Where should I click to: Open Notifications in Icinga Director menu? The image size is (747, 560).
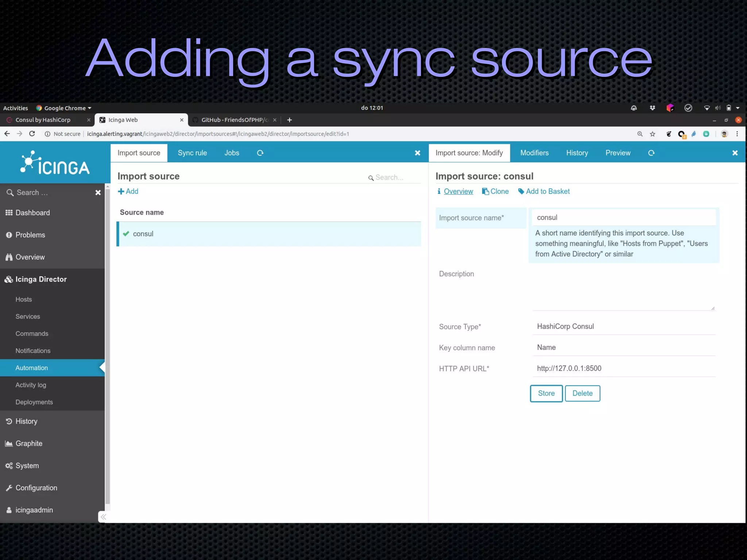pyautogui.click(x=33, y=351)
